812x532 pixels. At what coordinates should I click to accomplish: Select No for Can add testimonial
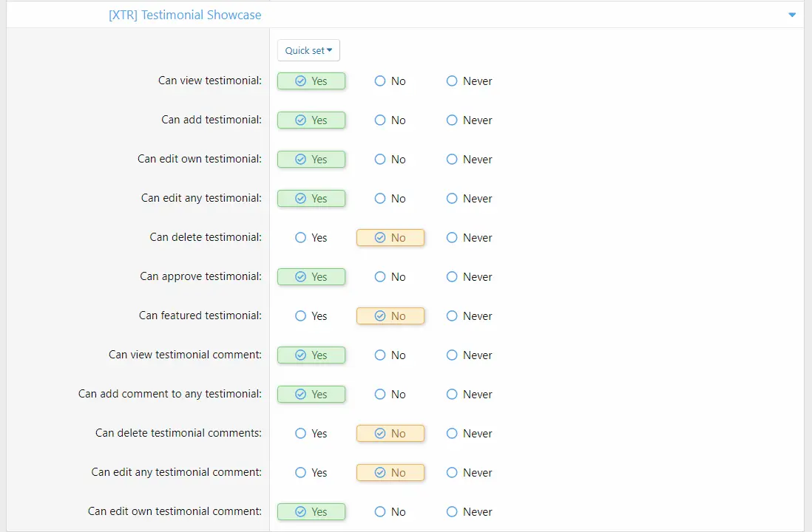pos(390,120)
